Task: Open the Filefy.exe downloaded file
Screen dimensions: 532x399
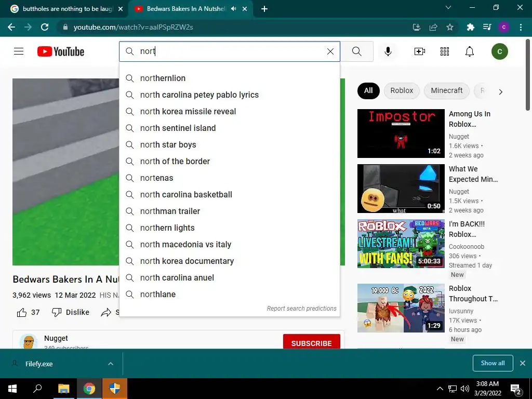Action: [x=38, y=364]
